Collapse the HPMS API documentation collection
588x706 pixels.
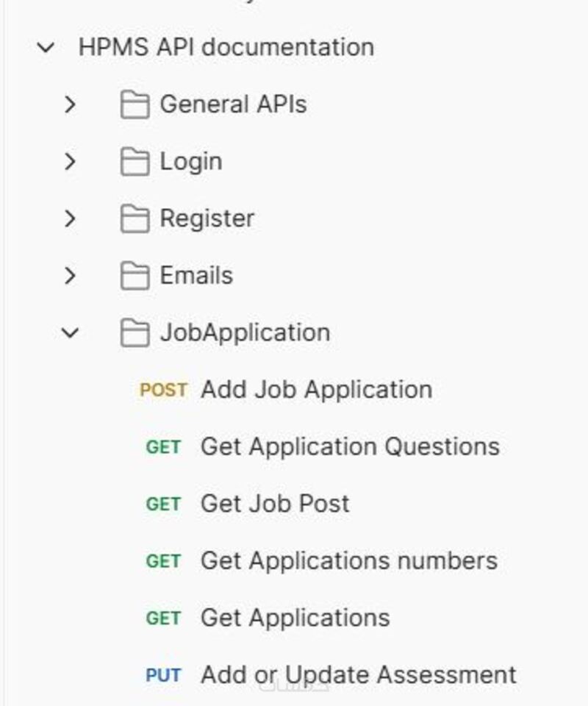(46, 48)
